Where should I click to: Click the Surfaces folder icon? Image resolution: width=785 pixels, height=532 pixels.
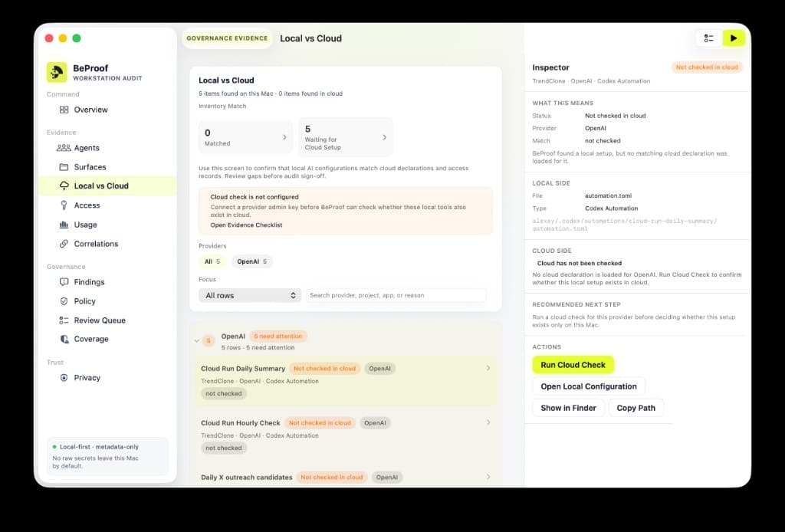[x=64, y=166]
